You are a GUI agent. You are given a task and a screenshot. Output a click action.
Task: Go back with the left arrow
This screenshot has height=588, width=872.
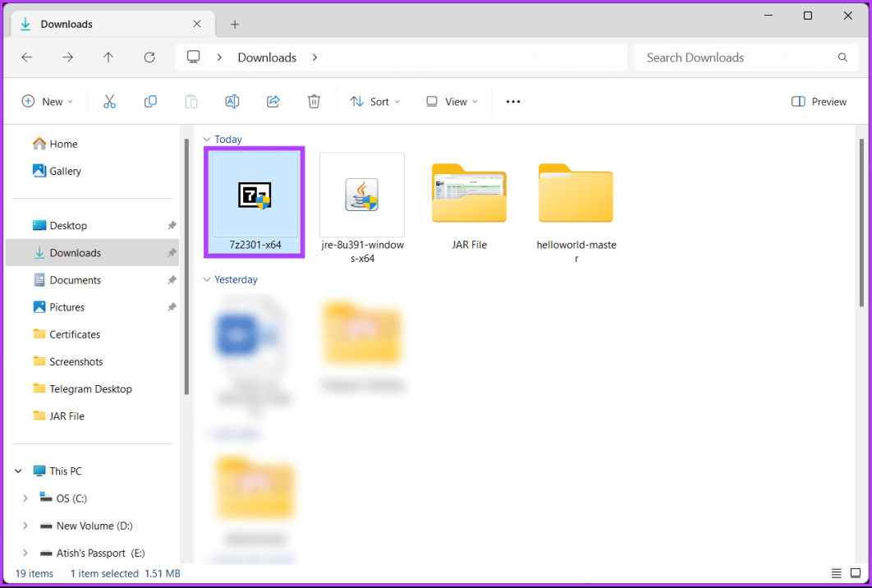[x=27, y=57]
